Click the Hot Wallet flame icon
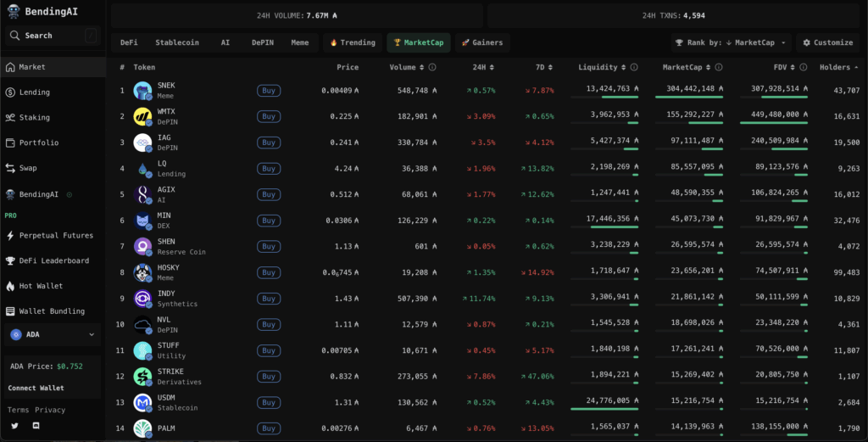 (10, 286)
